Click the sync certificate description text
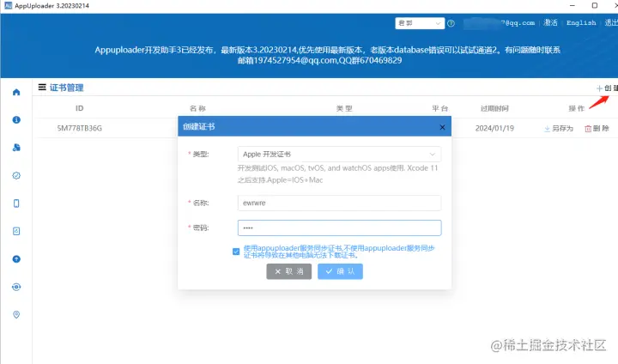618x364 pixels. pyautogui.click(x=339, y=252)
